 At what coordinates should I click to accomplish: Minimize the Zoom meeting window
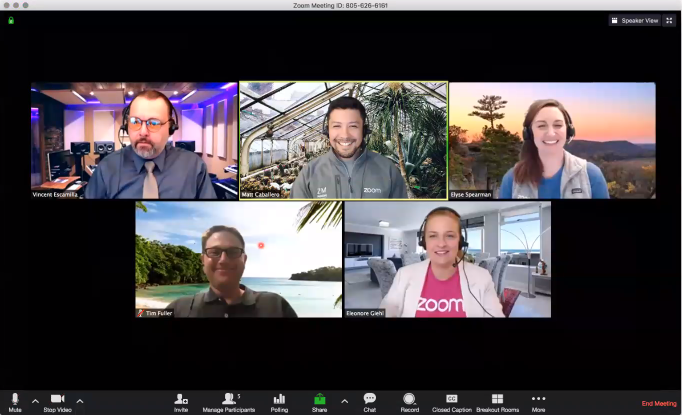tap(16, 5)
